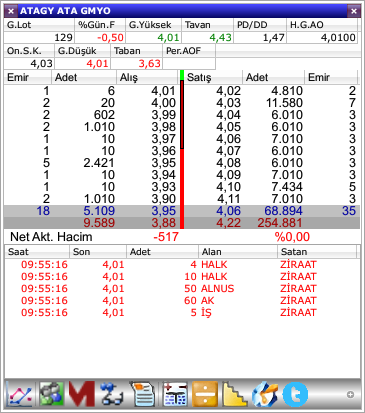Select ask price 4,11
Screen dimensions: 365x413
click(228, 199)
